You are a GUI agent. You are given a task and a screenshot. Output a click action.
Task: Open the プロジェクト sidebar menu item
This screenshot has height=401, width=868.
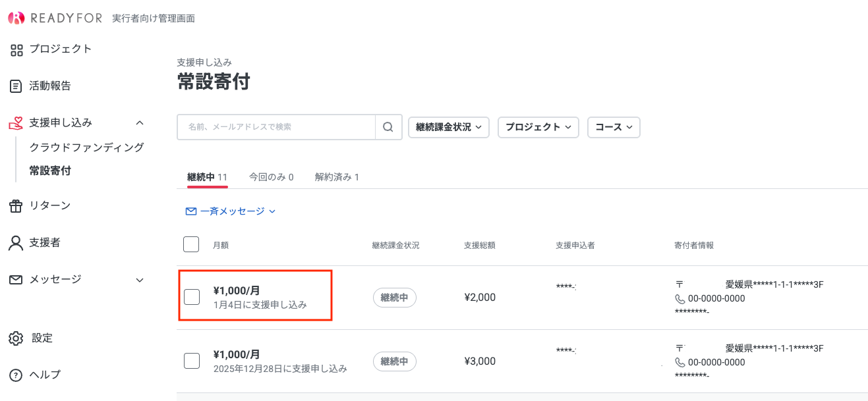[61, 49]
